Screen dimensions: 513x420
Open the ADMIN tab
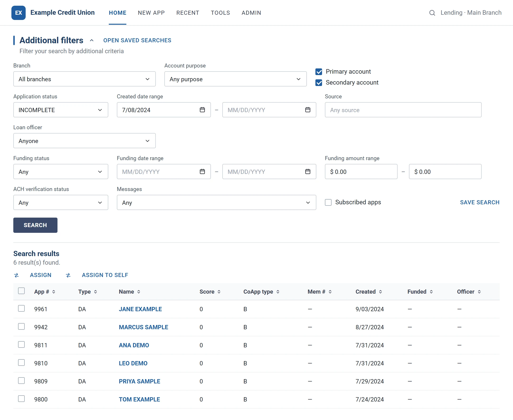tap(251, 13)
